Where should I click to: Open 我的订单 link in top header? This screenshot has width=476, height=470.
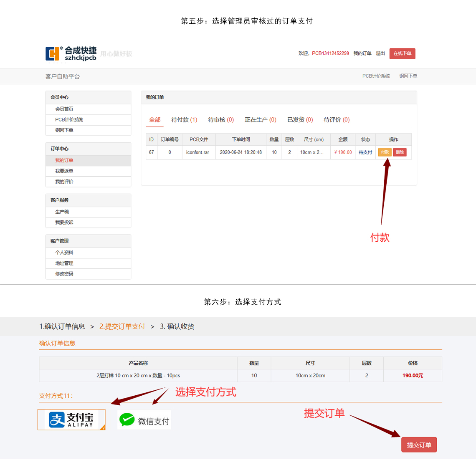pos(362,53)
